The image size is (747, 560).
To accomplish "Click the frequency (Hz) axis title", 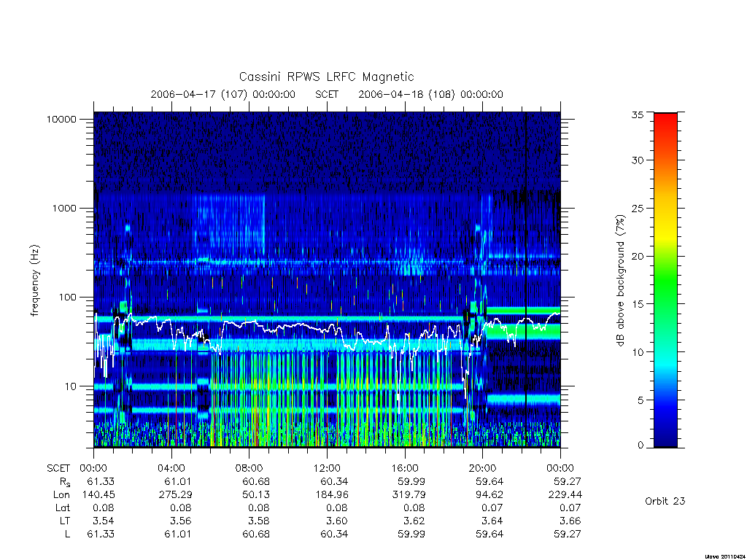I will tap(34, 281).
